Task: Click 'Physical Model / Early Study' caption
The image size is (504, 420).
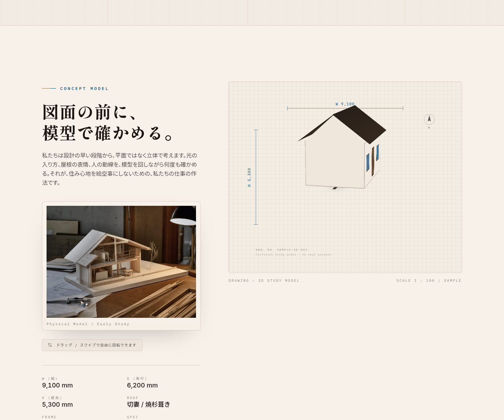Action: (88, 324)
